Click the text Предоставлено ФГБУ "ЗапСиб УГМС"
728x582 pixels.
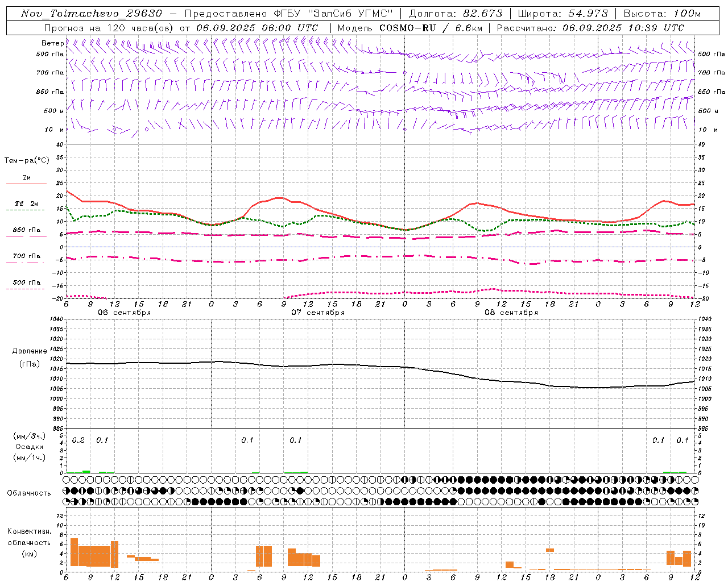288,14
